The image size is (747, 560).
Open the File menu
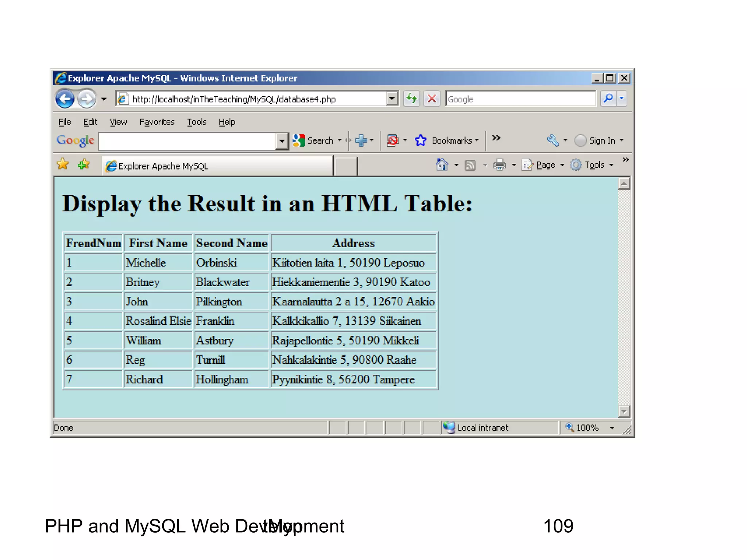click(65, 122)
